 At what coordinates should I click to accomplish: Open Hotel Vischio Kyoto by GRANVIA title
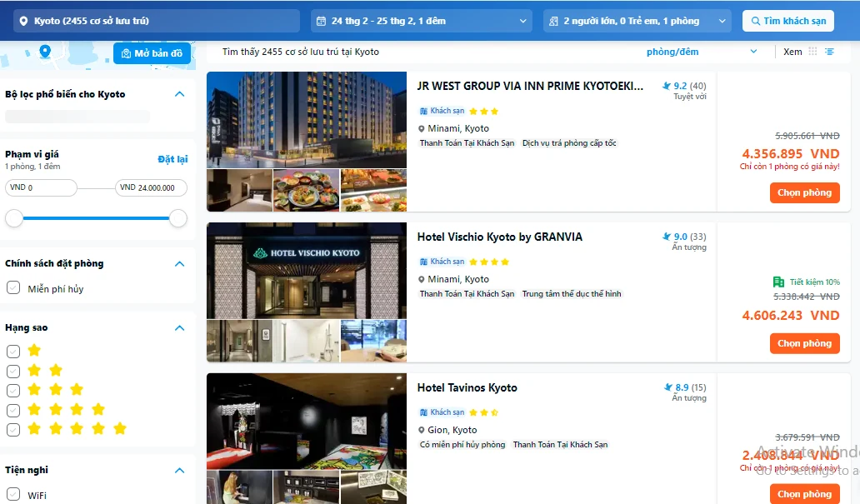(500, 237)
